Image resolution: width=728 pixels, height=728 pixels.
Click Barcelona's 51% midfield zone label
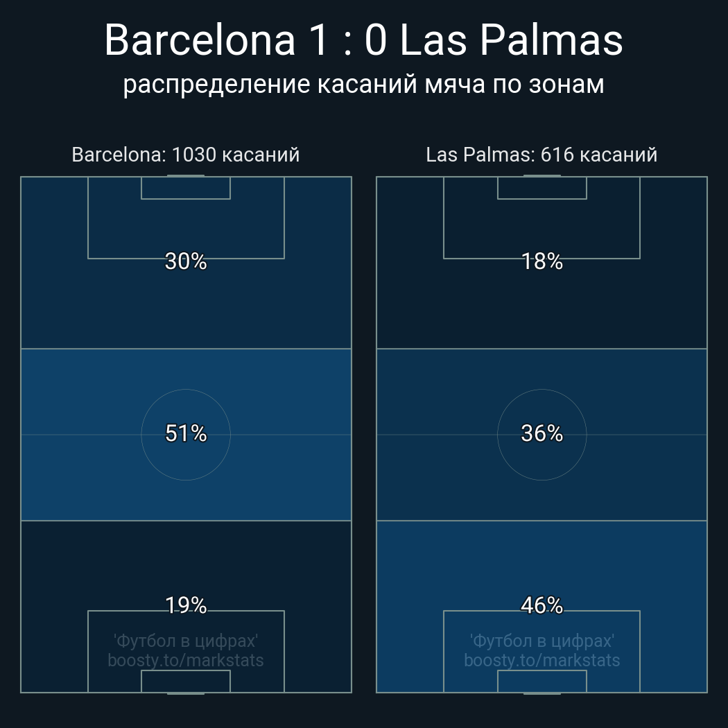[186, 433]
